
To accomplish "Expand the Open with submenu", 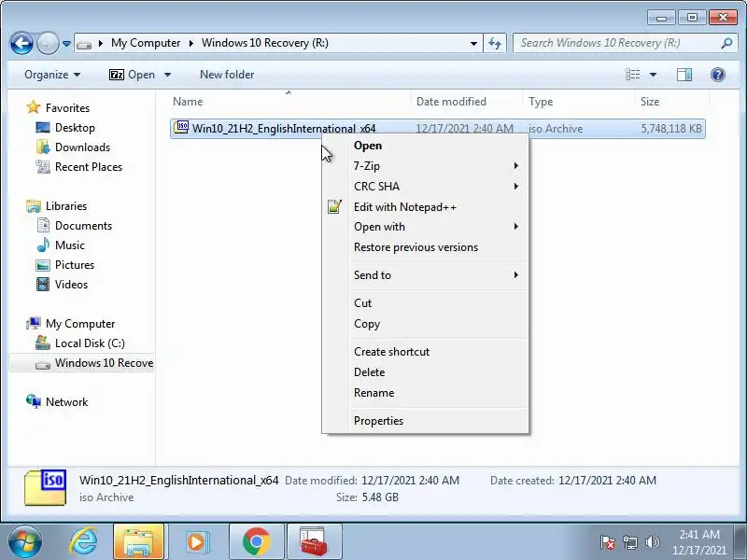I will click(425, 227).
